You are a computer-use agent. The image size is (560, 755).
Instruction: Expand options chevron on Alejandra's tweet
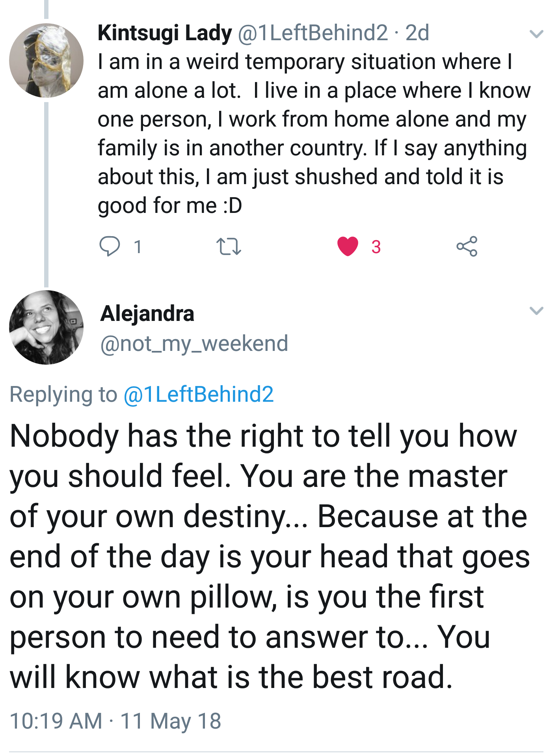[536, 311]
